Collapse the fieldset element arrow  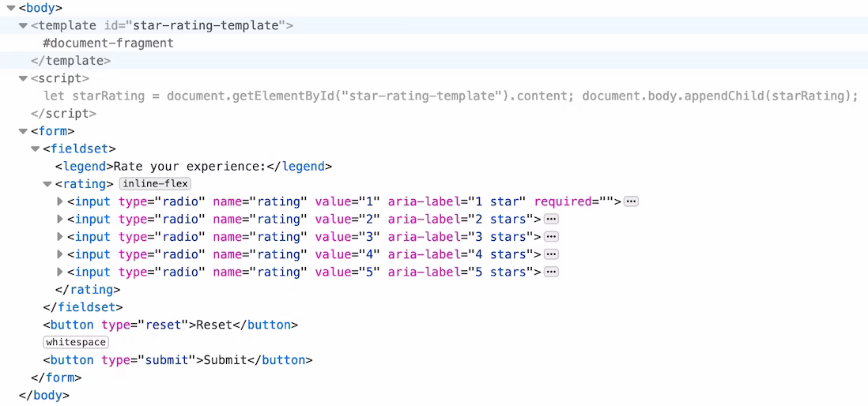[35, 148]
